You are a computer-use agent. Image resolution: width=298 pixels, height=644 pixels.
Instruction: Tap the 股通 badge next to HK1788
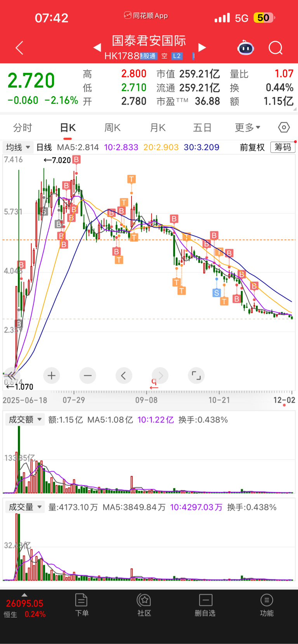point(148,56)
